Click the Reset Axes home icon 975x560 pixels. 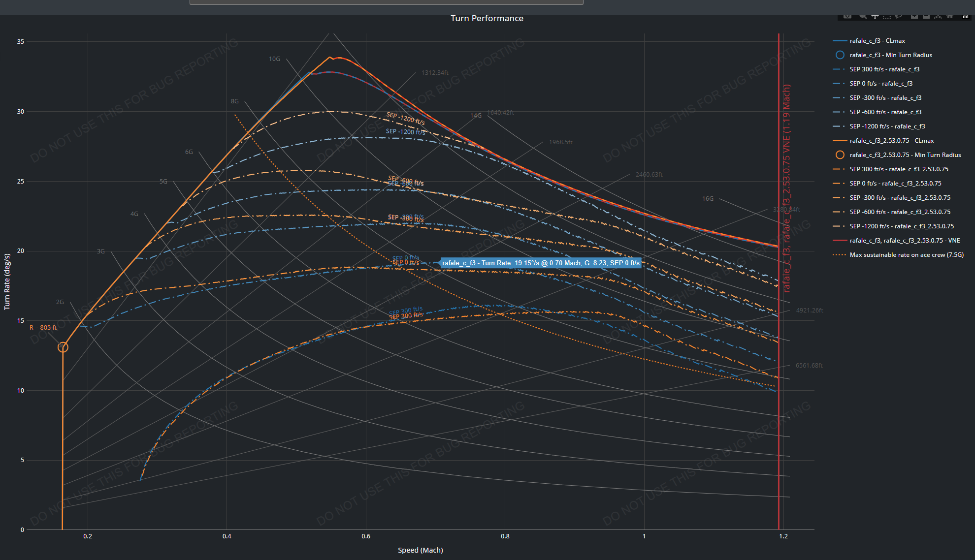[950, 16]
